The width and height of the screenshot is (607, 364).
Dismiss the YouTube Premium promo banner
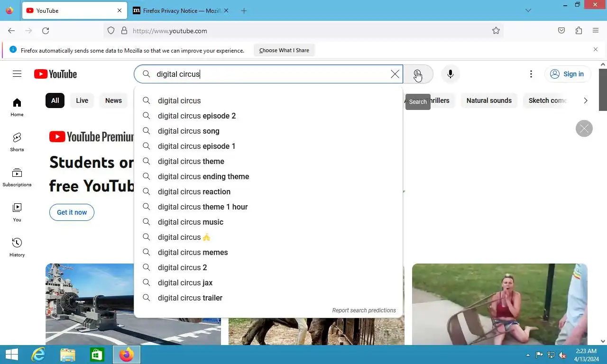[x=584, y=128]
